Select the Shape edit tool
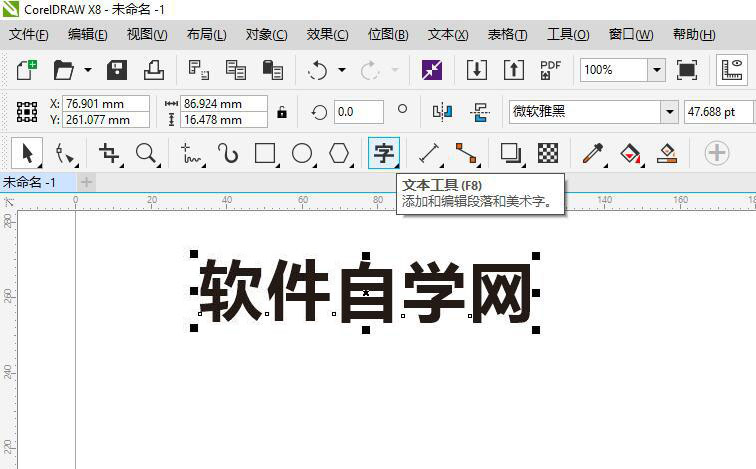This screenshot has width=756, height=469. (x=64, y=154)
